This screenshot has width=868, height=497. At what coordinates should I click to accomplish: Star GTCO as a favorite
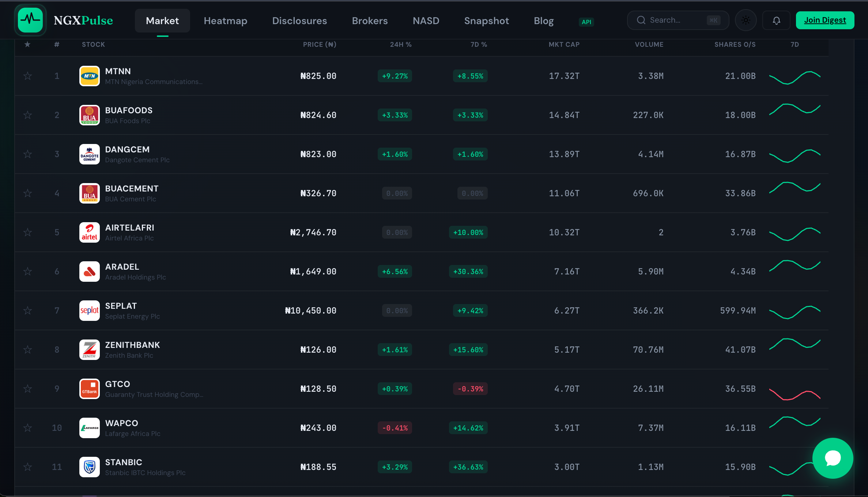[x=27, y=389]
